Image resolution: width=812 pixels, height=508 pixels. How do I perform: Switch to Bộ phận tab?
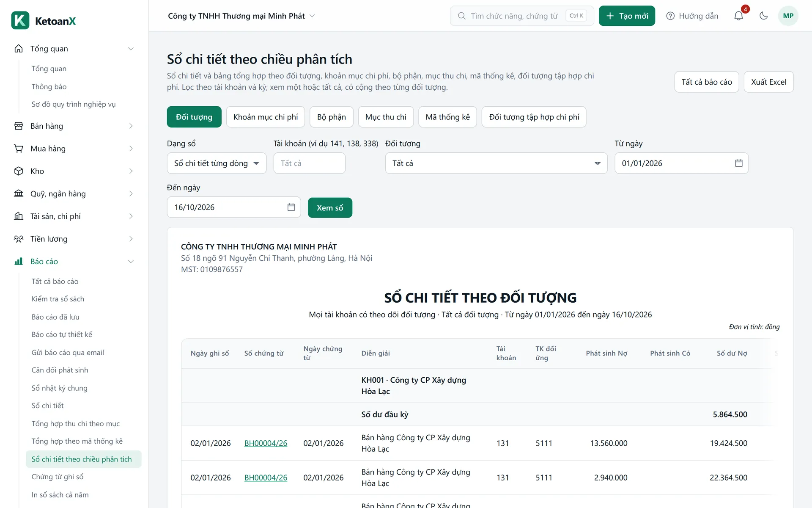pyautogui.click(x=332, y=117)
